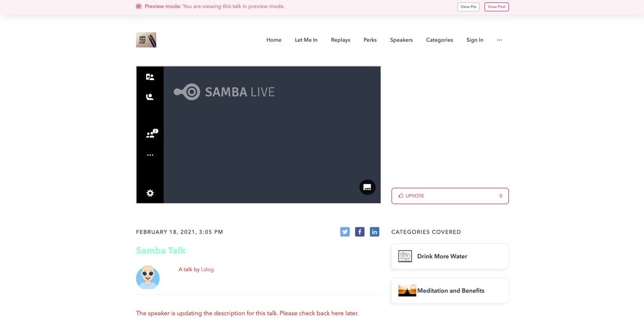
Task: Open the chat bubble in the video
Action: point(367,187)
